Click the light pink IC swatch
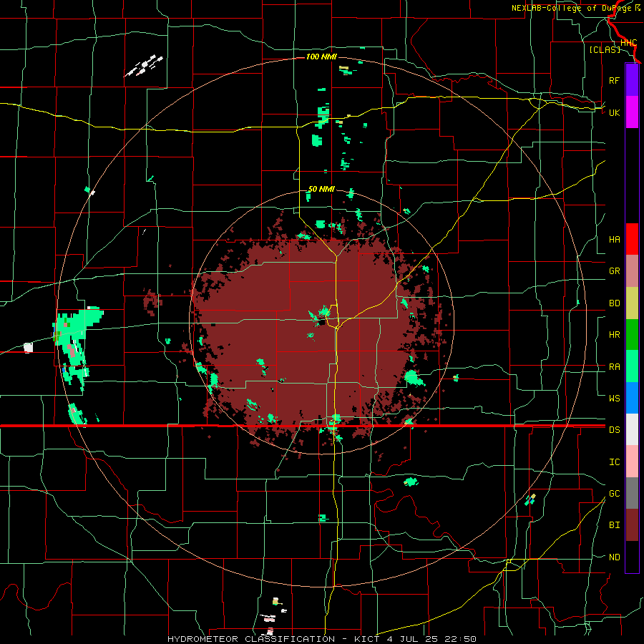The image size is (644, 644). [632, 462]
